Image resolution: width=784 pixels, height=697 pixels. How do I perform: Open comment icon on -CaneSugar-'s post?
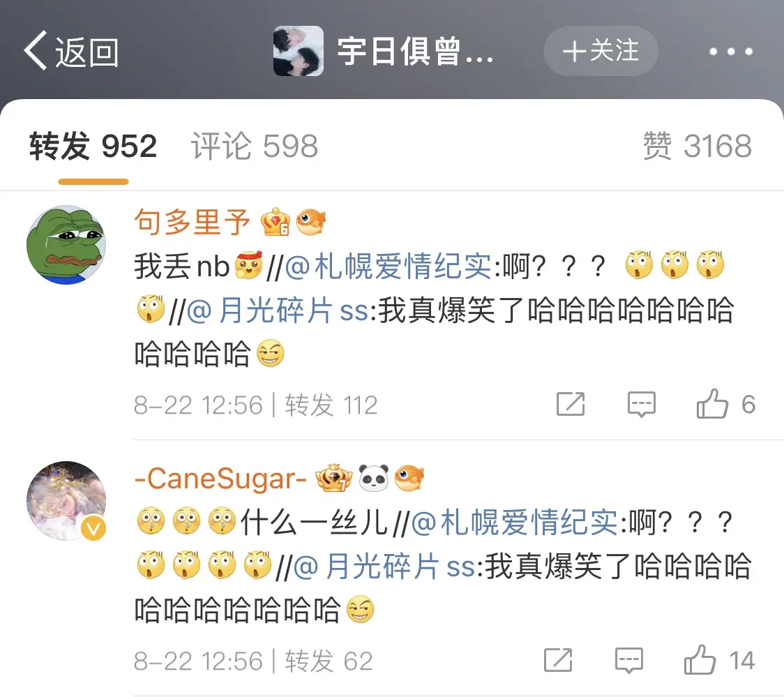629,660
